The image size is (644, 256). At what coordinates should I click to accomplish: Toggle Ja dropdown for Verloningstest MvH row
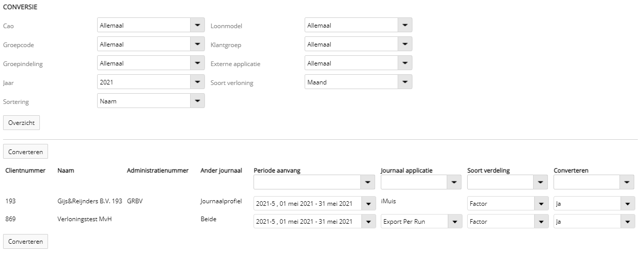click(x=594, y=221)
